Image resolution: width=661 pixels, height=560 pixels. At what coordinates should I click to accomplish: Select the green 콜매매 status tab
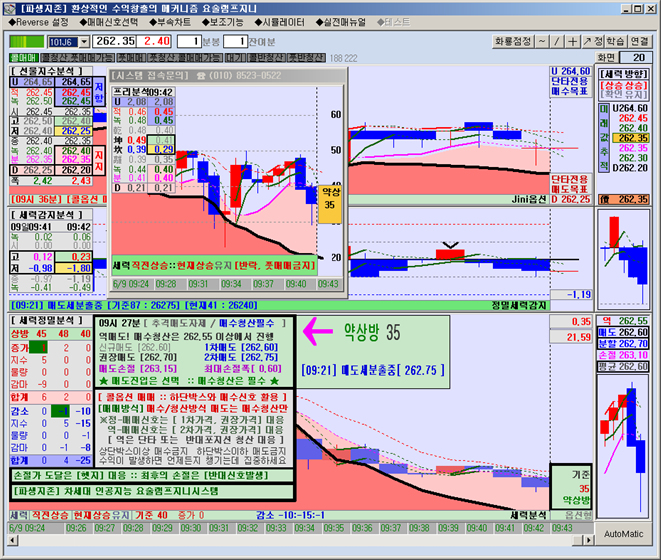(x=24, y=58)
